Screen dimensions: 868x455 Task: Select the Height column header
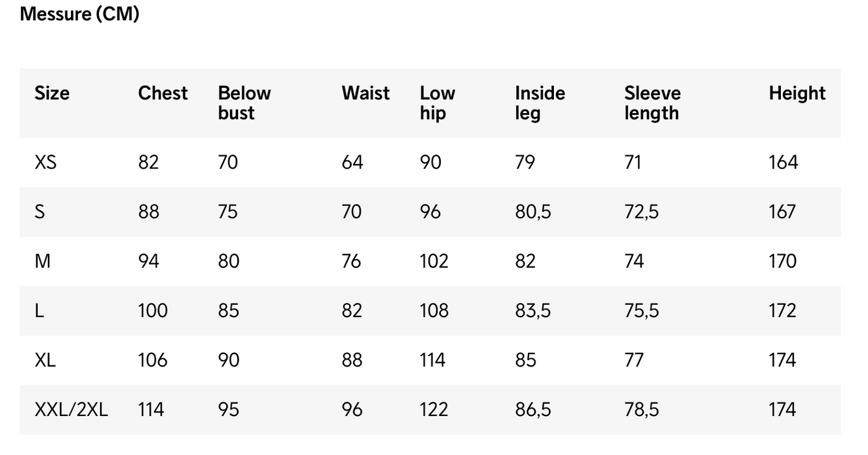click(797, 93)
